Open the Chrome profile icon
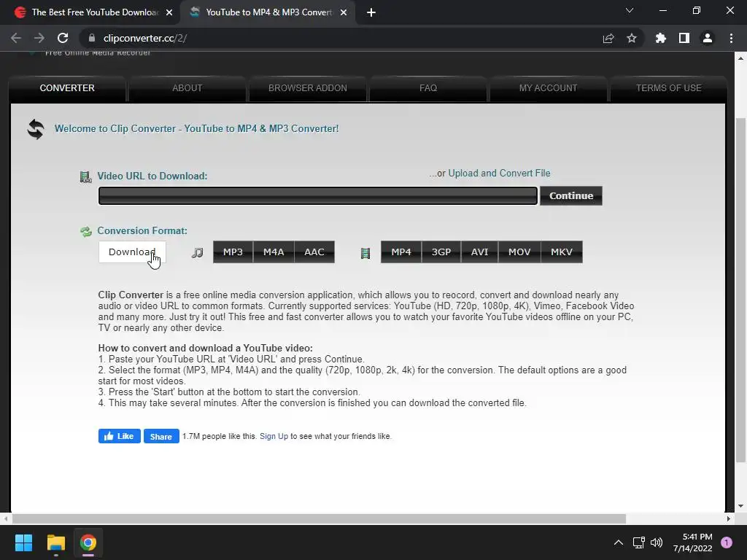747x560 pixels. point(708,38)
